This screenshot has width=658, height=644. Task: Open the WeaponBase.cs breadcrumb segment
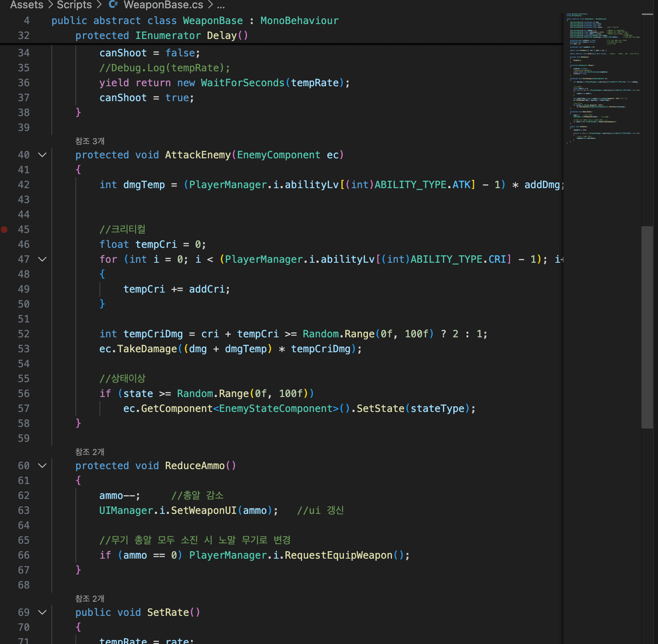tap(163, 5)
